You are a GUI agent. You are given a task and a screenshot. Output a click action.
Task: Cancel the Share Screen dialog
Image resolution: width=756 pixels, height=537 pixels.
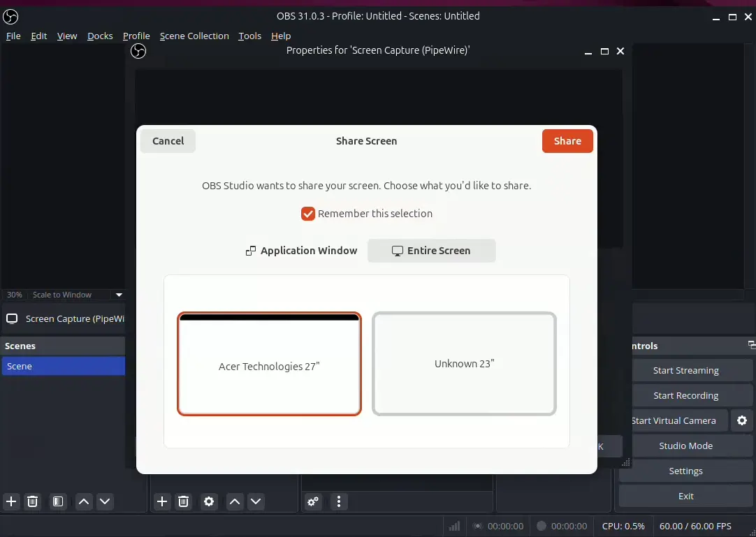click(168, 141)
